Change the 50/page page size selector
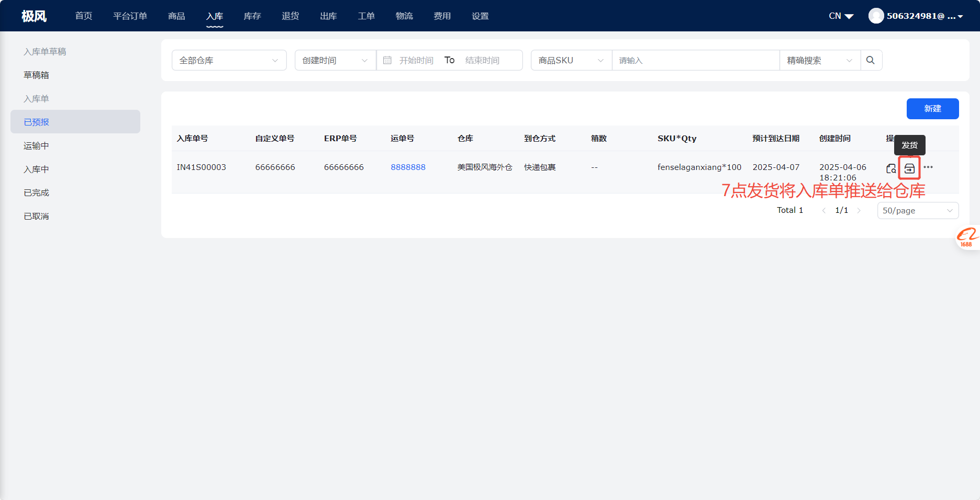Image resolution: width=980 pixels, height=500 pixels. point(917,210)
